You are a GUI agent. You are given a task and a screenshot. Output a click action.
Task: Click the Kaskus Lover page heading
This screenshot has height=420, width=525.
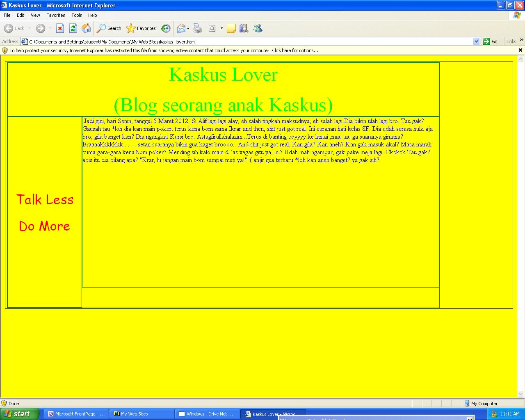point(223,75)
